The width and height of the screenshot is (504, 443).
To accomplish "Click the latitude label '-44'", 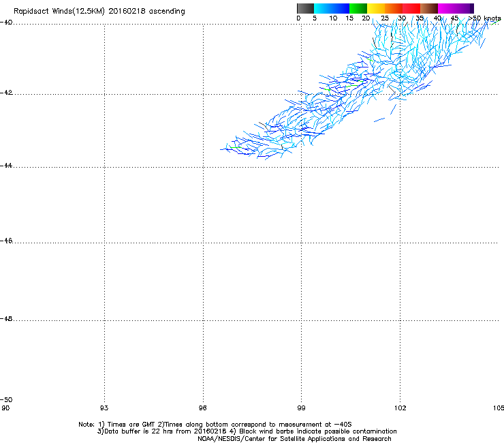I will point(6,166).
